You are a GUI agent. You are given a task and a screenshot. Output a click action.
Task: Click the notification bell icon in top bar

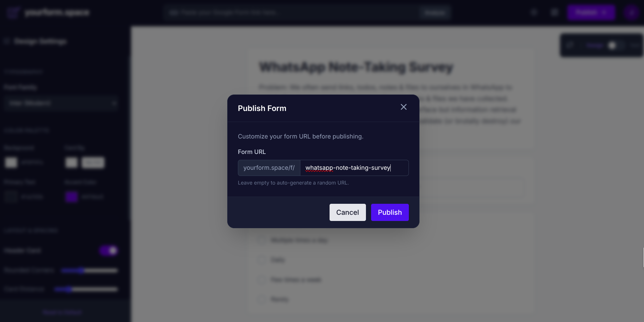534,12
